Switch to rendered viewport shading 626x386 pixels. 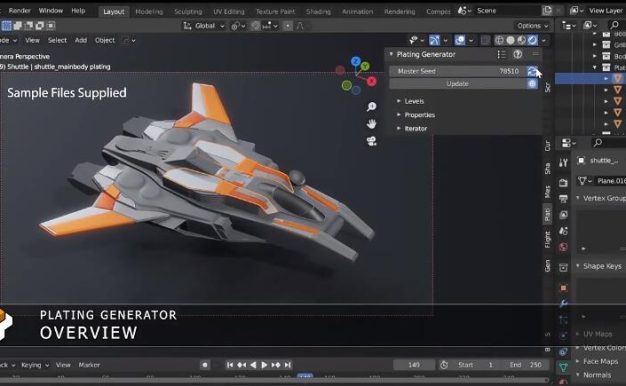(x=533, y=40)
